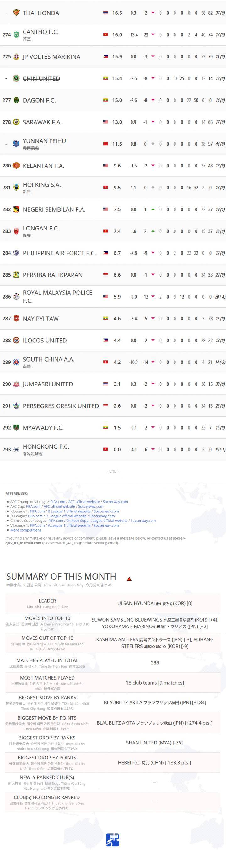Viewport: 226px width, 868px height.
Task: Click the Kelantan F.A. crest icon
Action: click(16, 166)
